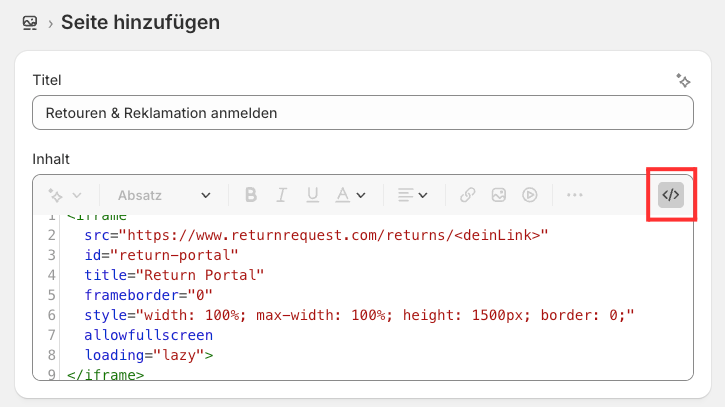Click the insert image icon
725x407 pixels.
coord(499,195)
